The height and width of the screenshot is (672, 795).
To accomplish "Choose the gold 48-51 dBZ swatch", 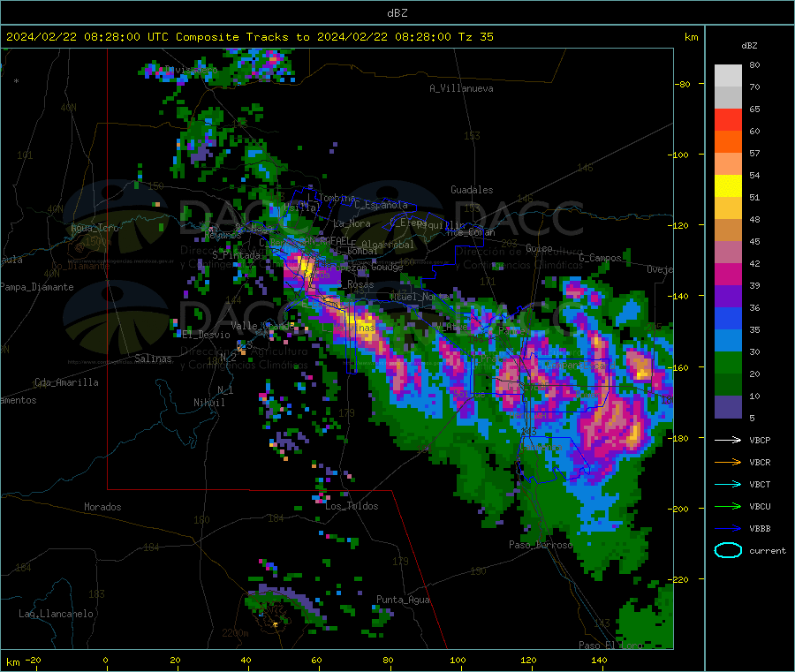I will [x=728, y=208].
